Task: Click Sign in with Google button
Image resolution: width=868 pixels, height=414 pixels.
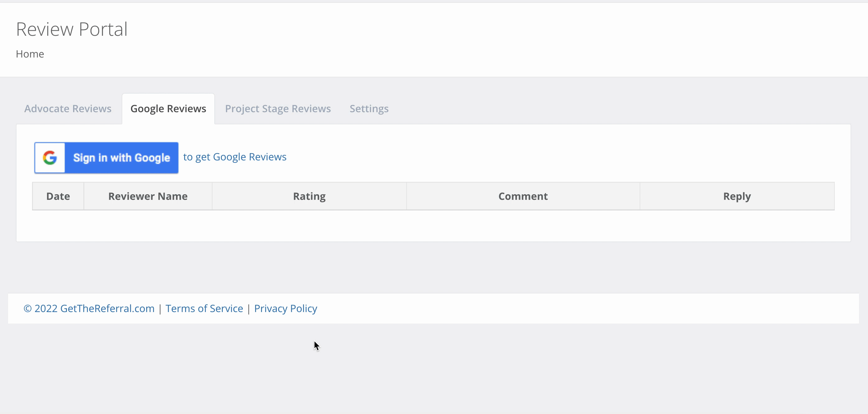Action: pyautogui.click(x=106, y=158)
